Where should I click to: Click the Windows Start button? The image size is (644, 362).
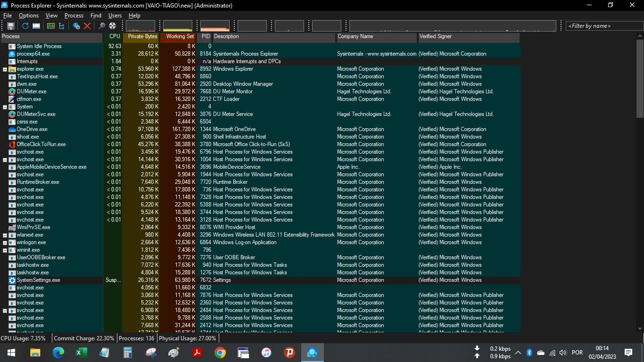[11, 353]
